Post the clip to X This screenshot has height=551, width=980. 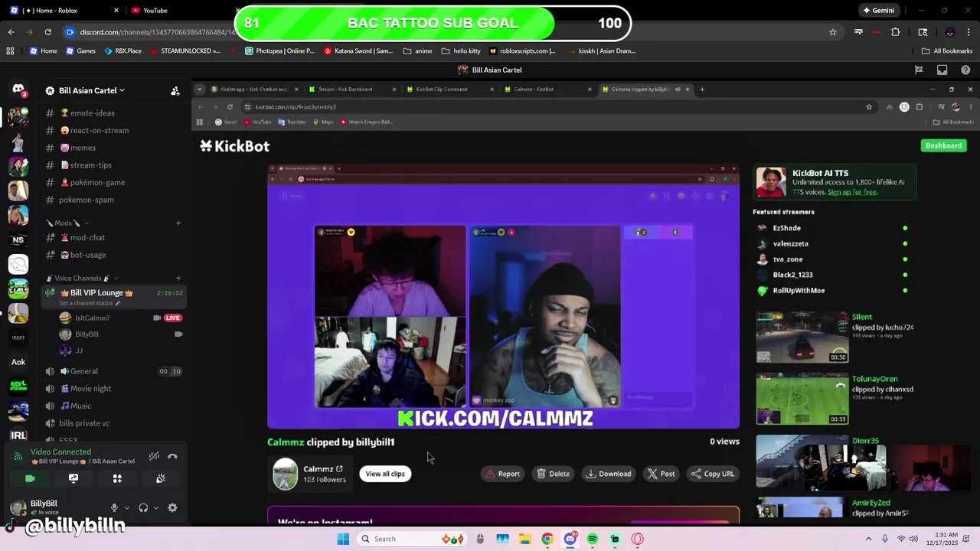(661, 474)
